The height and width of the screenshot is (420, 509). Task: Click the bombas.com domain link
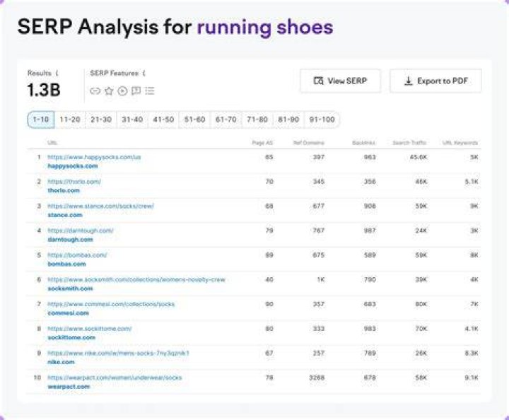pos(67,264)
